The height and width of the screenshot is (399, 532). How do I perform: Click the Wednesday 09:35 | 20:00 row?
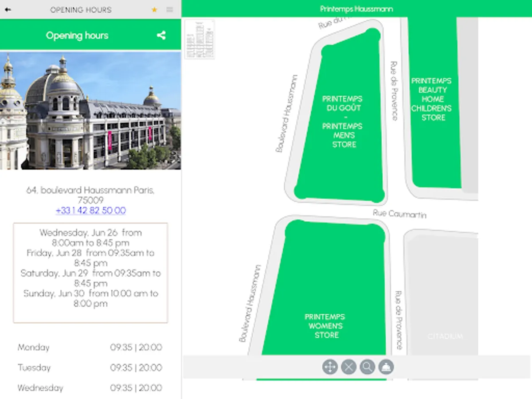click(x=90, y=388)
